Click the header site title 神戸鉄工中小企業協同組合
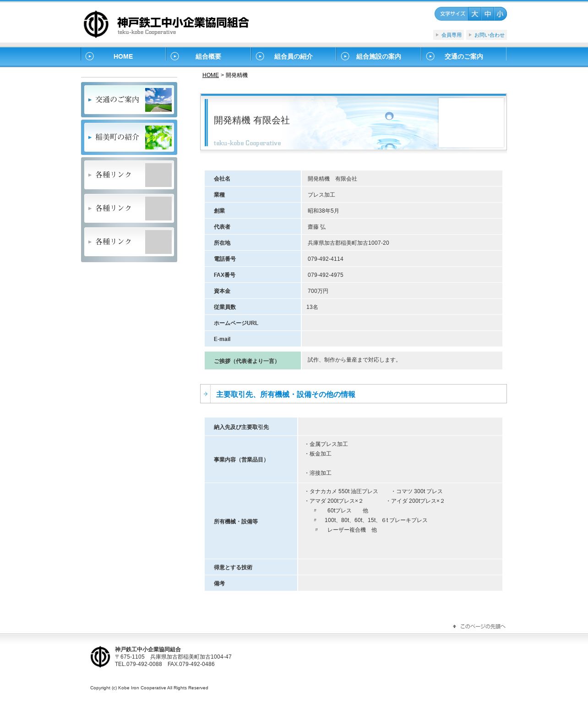This screenshot has width=588, height=715. pos(183,22)
